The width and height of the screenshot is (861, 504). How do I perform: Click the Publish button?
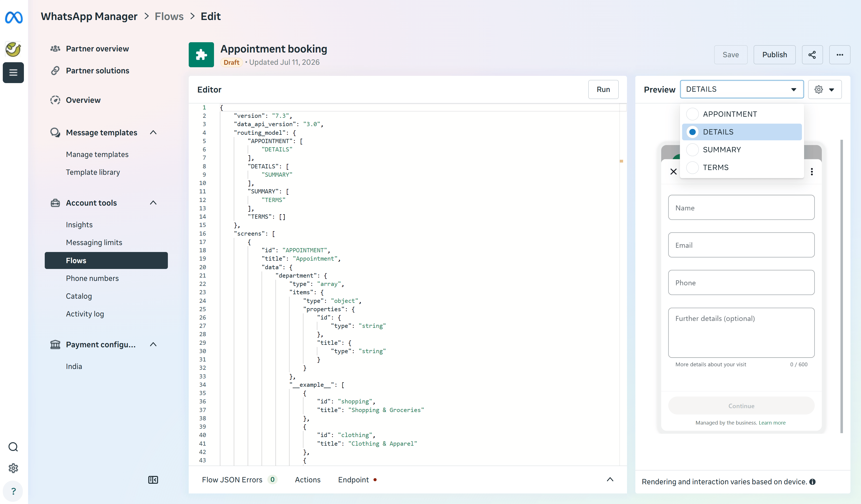point(774,55)
